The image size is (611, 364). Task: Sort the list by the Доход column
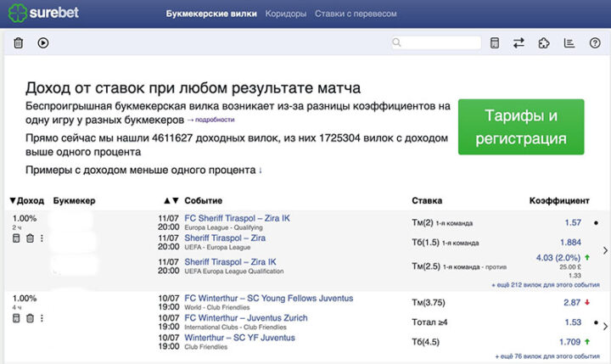coord(27,201)
